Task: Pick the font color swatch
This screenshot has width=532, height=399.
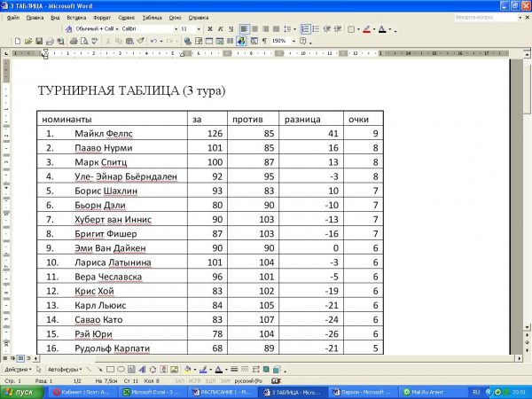Action: [382, 29]
